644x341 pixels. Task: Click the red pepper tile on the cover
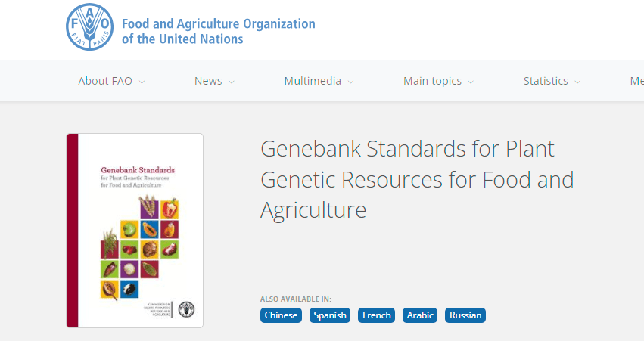170,209
